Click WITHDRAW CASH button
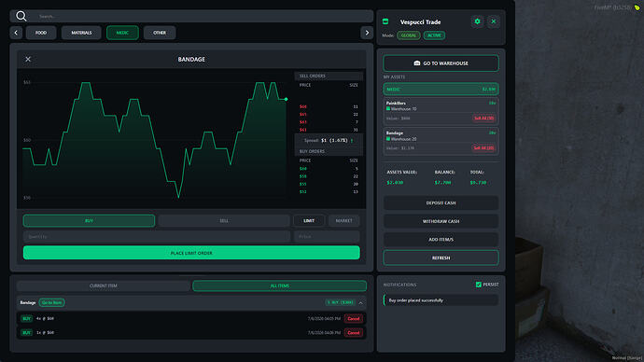Viewport: 644px width, 362px height. pyautogui.click(x=441, y=221)
